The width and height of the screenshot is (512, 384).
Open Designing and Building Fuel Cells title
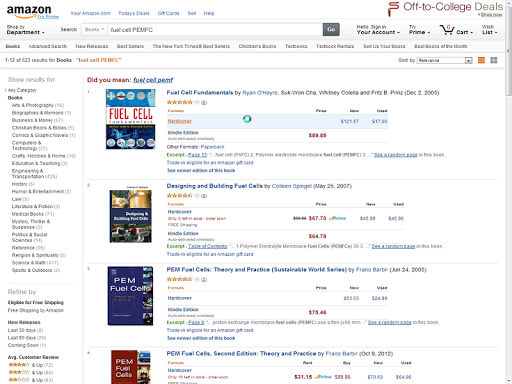pos(214,186)
